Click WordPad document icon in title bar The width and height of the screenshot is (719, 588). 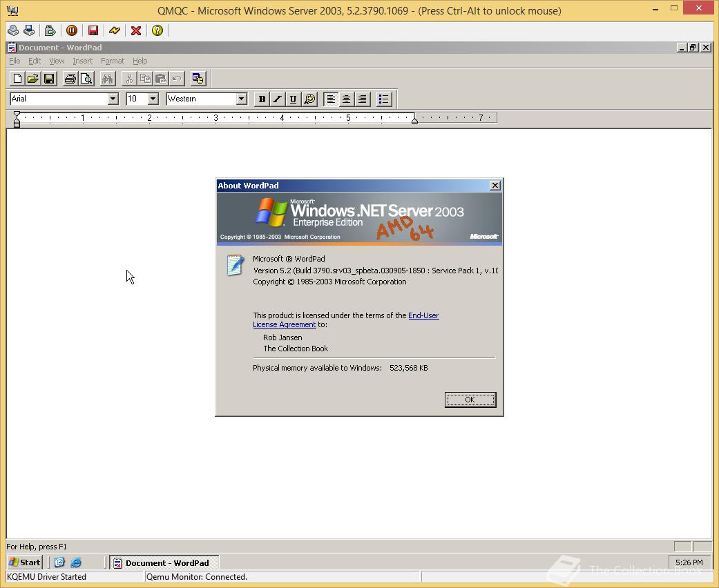12,47
